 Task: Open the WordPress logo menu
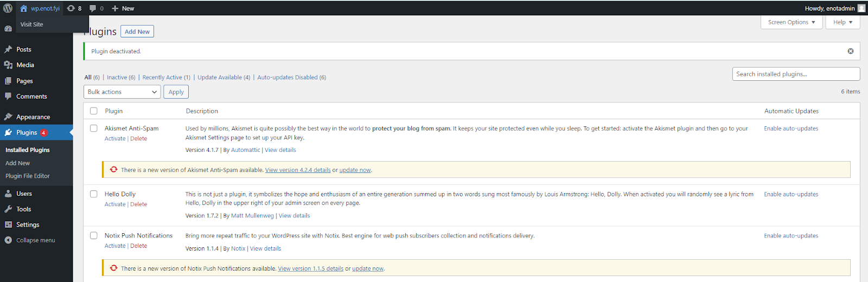[8, 8]
